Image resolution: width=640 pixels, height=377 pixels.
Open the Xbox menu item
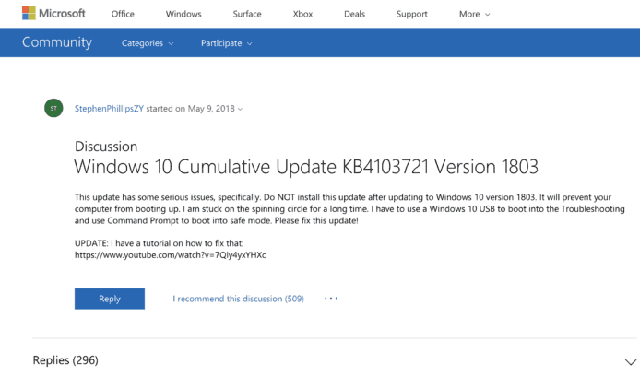[302, 14]
